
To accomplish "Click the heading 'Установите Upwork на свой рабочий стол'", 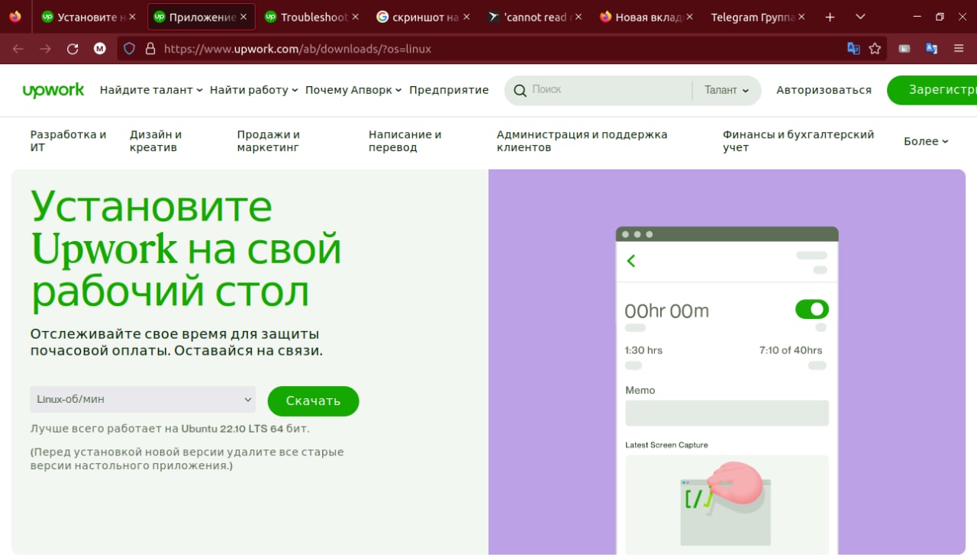I will click(185, 249).
